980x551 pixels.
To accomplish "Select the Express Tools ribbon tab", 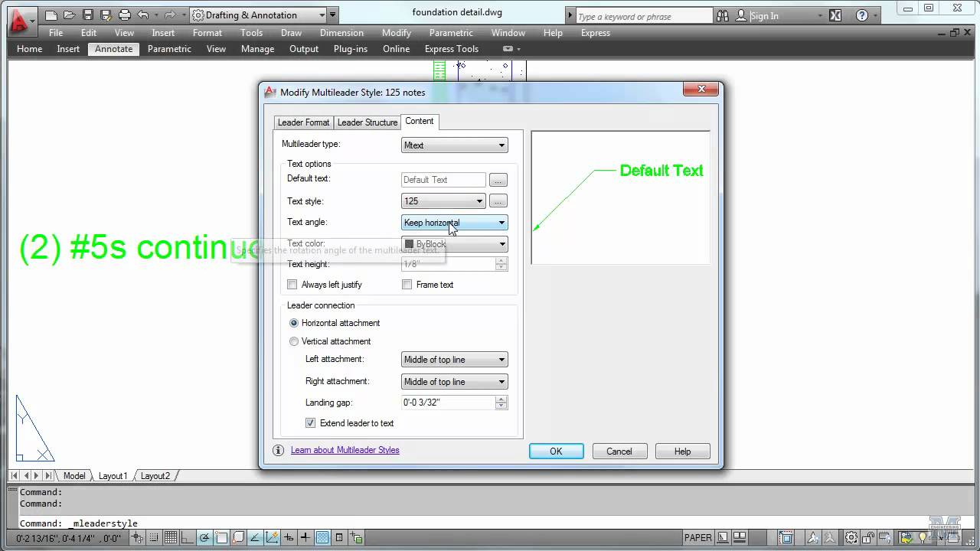I will tap(452, 49).
